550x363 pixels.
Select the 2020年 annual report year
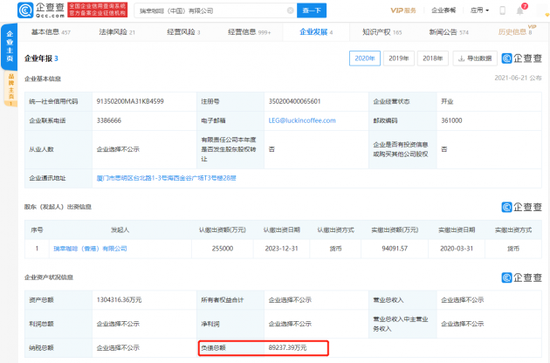coord(364,58)
